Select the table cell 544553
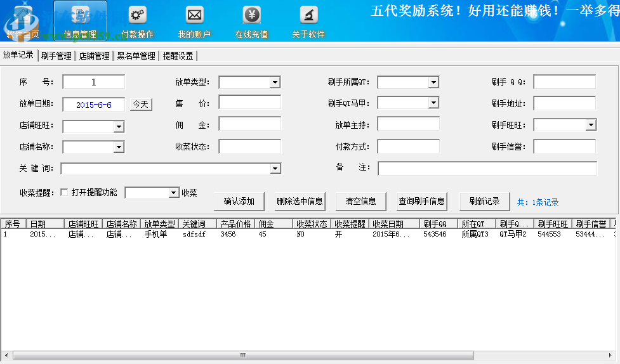 (549, 235)
